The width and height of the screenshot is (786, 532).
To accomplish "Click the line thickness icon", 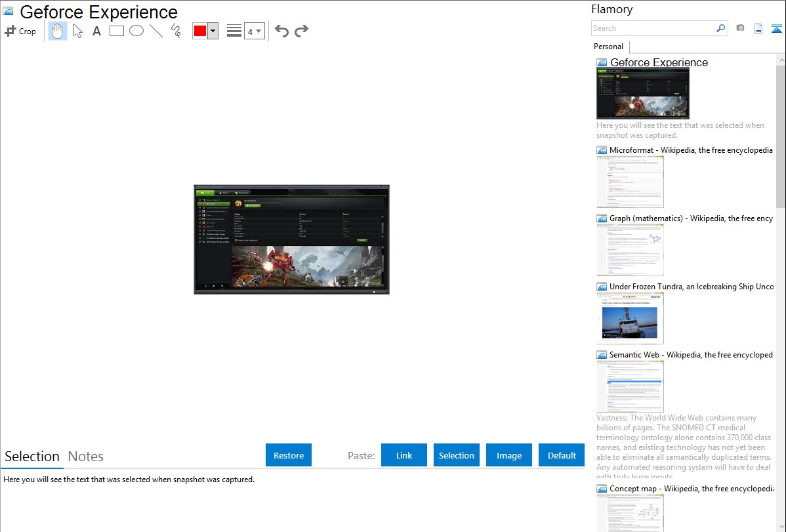I will pyautogui.click(x=234, y=31).
